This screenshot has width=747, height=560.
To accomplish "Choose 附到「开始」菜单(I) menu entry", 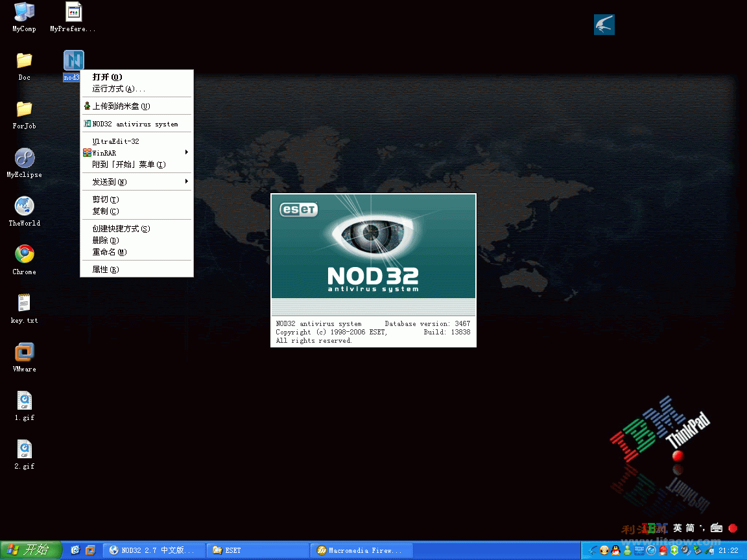I will 137,164.
